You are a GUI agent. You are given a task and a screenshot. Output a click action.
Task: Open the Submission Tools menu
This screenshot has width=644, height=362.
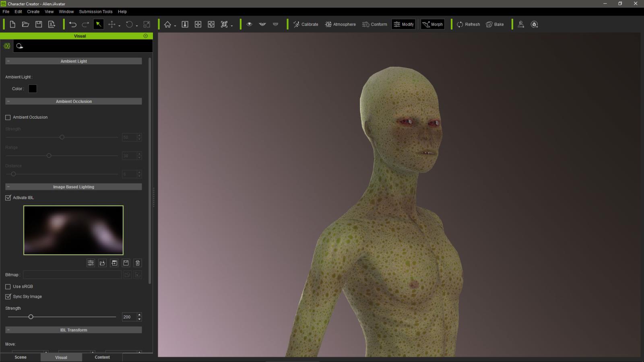[96, 12]
